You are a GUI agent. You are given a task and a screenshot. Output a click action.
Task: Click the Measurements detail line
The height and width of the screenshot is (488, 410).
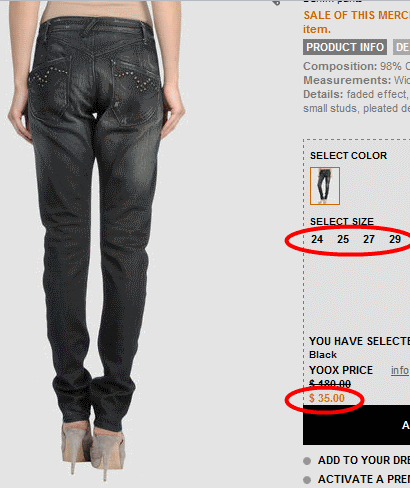click(356, 80)
